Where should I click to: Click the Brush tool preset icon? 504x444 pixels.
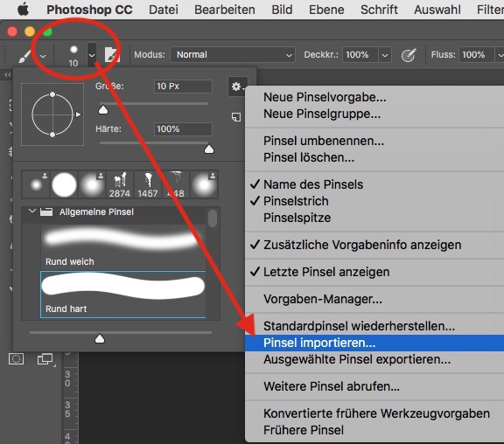click(x=25, y=55)
